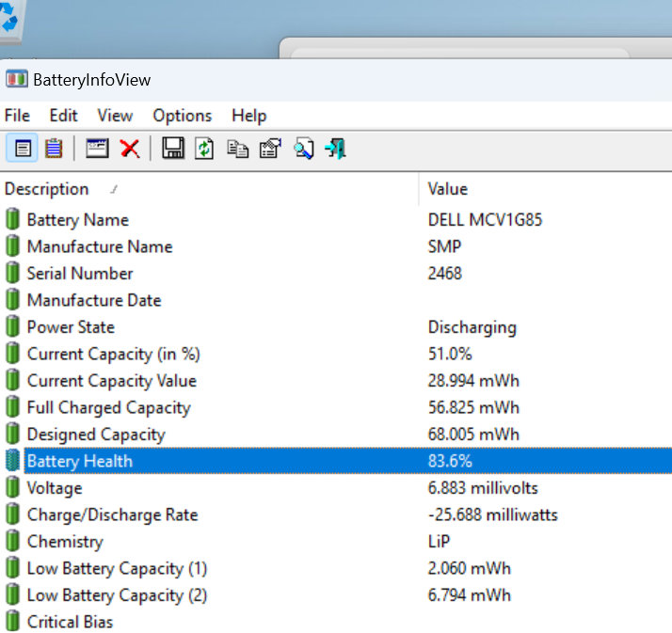Screen dimensions: 672x633
Task: Select the Low Battery Capacity (2) row
Action: coord(336,594)
